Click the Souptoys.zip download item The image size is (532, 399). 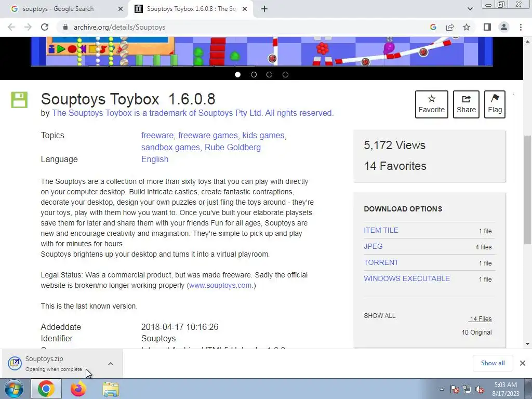click(54, 363)
